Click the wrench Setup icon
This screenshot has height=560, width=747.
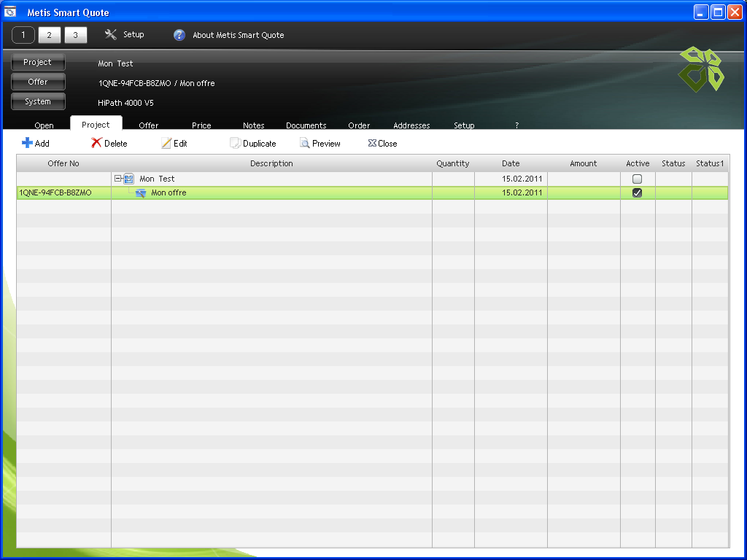pos(111,34)
